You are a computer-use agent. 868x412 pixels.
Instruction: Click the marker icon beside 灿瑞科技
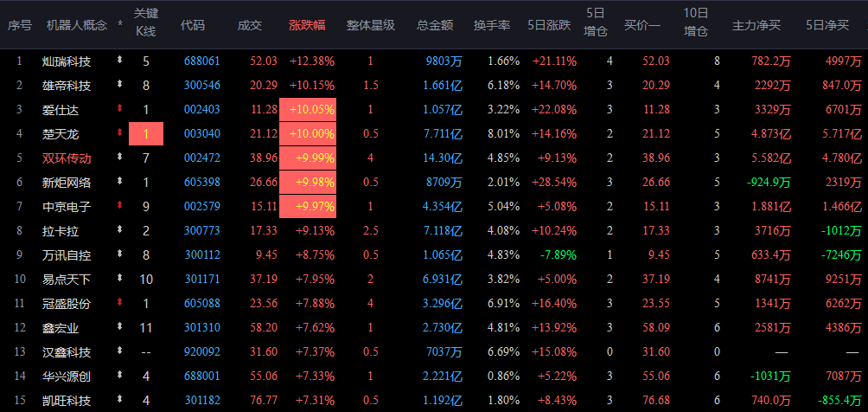119,61
